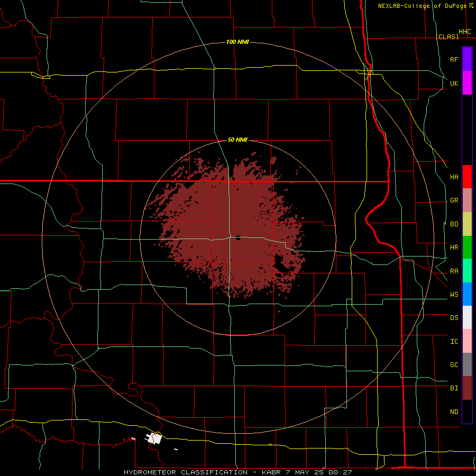Click the 'HYDROMETEOR CLASSIFICATION - KABR' caption
The width and height of the screenshot is (476, 476).
(202, 472)
